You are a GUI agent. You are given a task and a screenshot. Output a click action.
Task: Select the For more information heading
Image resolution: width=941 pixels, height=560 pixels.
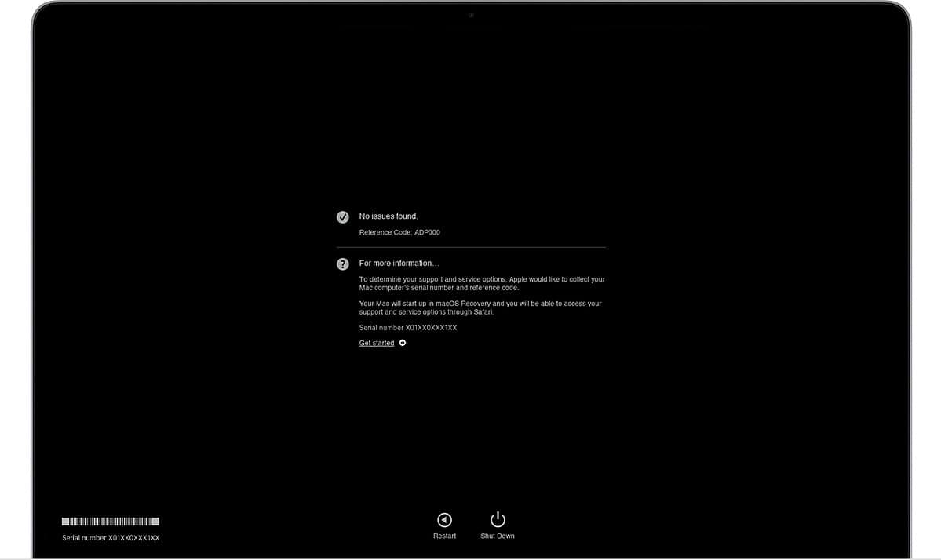[x=399, y=263]
